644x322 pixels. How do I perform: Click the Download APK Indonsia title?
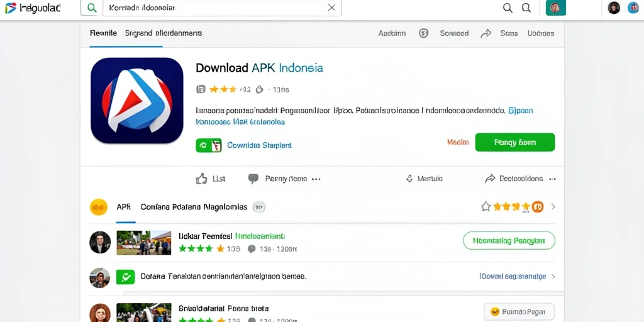(259, 68)
